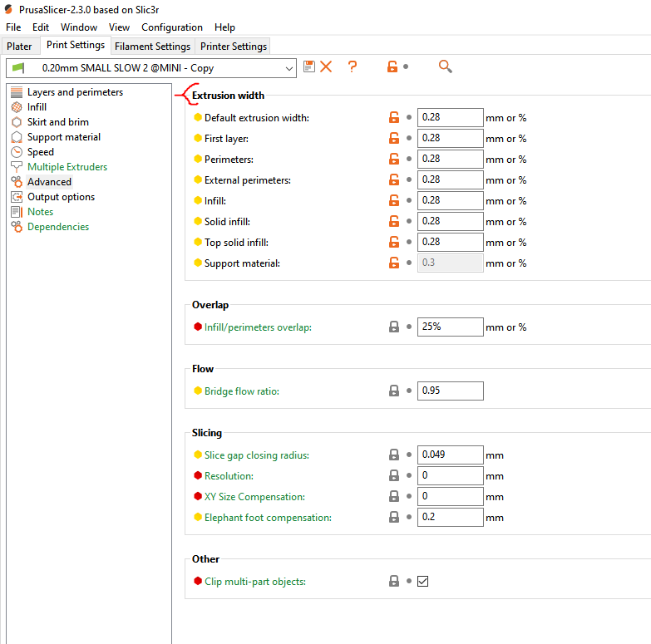Click External perimeters width field

[x=450, y=179]
